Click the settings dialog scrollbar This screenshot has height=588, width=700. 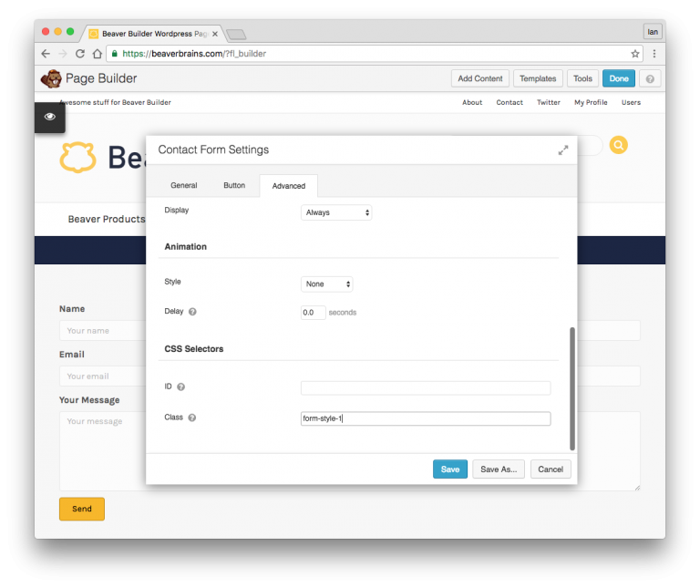coord(571,388)
